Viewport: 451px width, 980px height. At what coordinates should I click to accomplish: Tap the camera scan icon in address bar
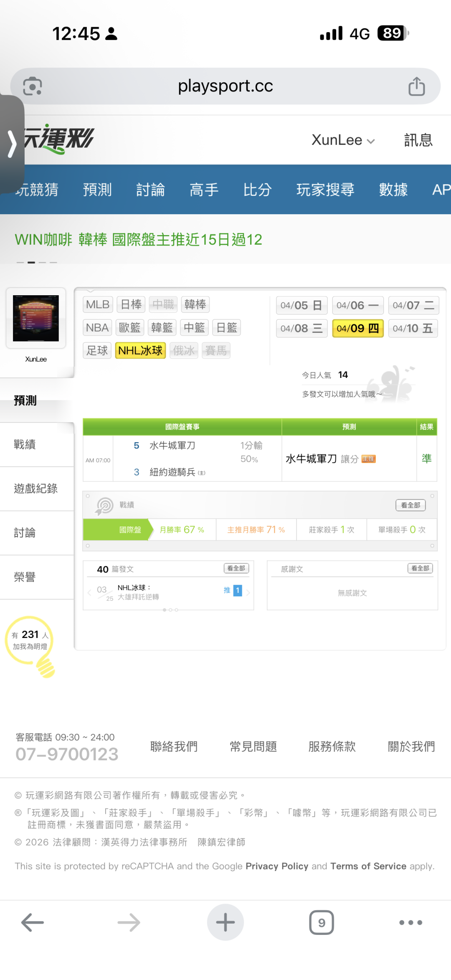coord(33,86)
